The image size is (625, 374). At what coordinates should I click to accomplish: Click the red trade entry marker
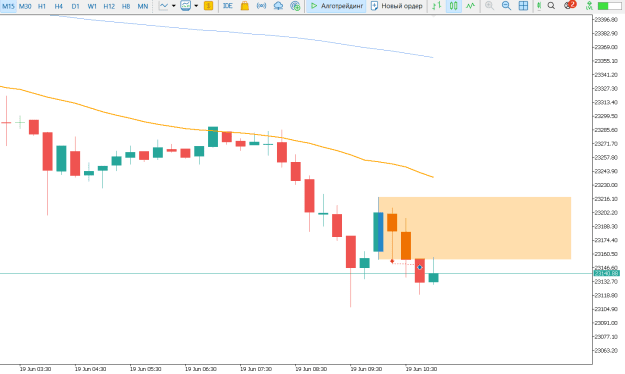click(392, 261)
